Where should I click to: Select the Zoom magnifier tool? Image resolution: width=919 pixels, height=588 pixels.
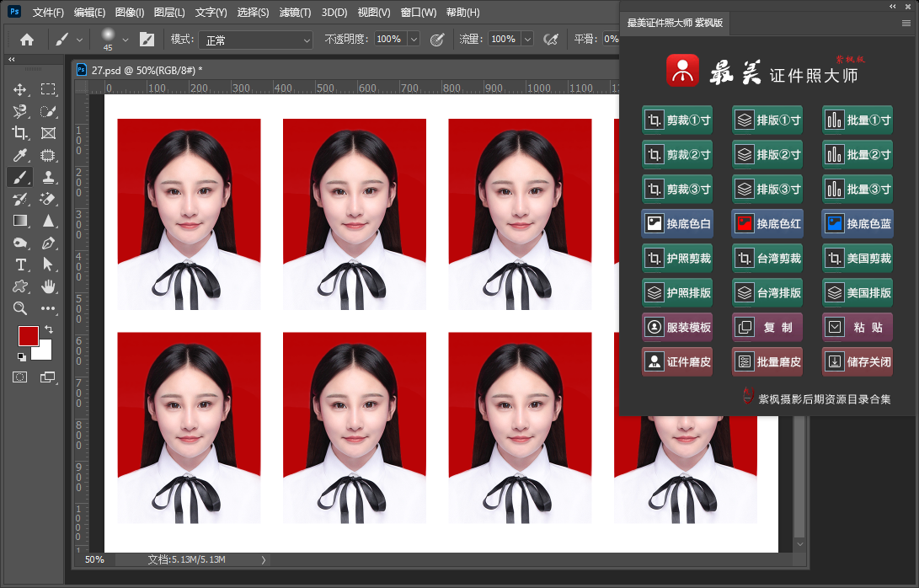[x=20, y=308]
